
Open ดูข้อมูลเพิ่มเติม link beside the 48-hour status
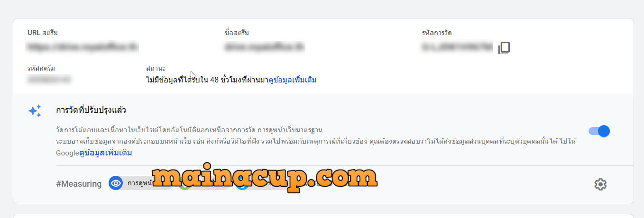pos(293,80)
